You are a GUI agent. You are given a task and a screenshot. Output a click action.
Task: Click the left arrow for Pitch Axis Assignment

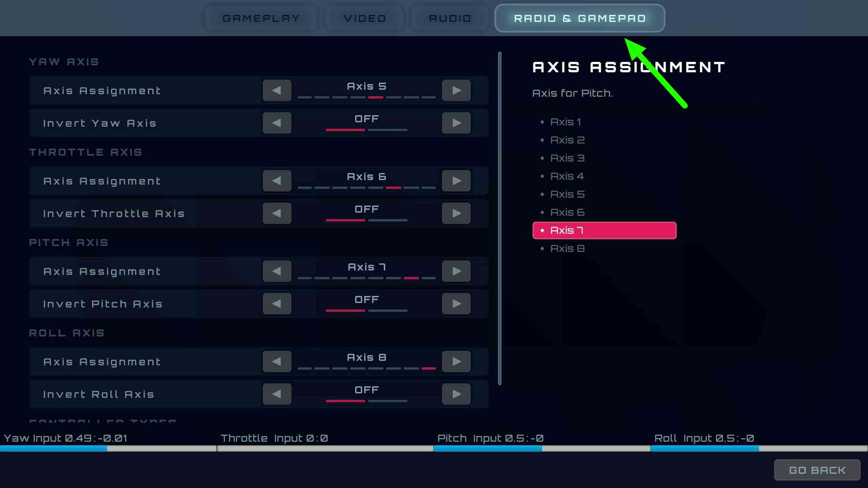coord(276,271)
